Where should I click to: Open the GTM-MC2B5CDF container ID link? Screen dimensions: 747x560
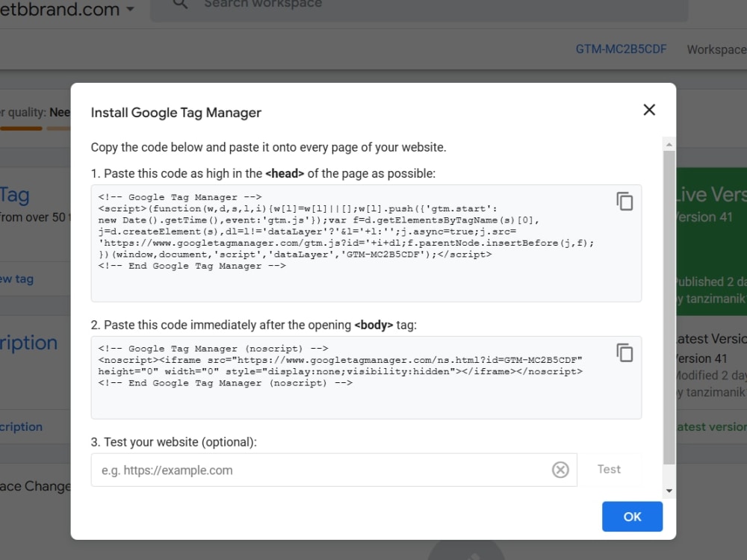pos(621,49)
